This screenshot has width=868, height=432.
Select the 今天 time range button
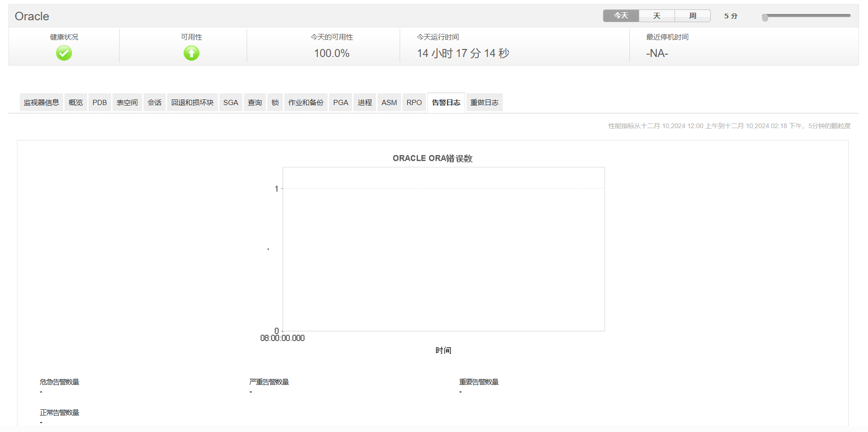tap(621, 16)
